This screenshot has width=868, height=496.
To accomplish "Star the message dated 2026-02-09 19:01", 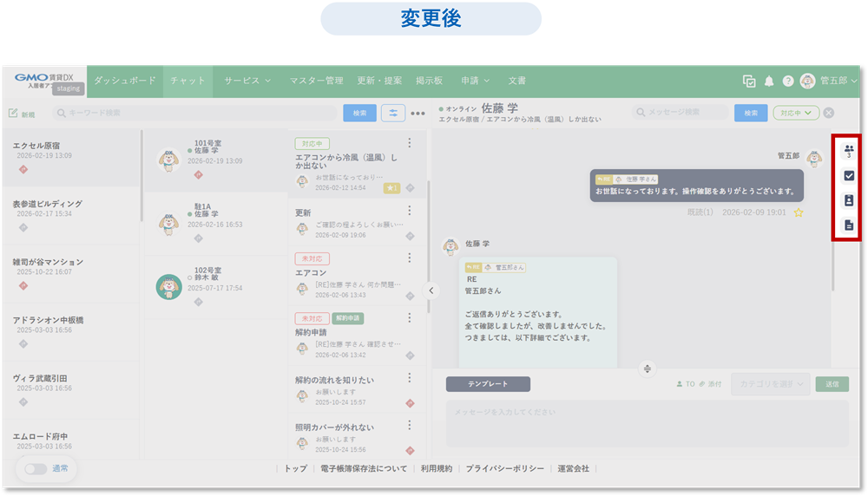I will 799,212.
